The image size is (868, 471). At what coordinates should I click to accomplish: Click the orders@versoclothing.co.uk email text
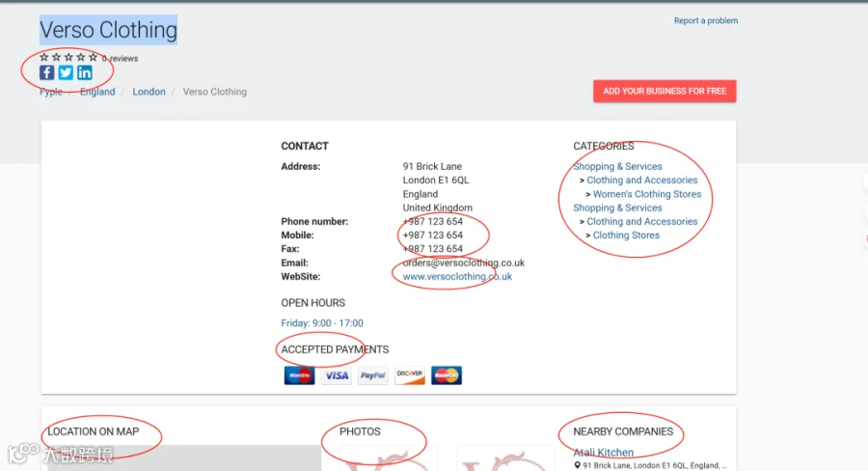point(463,263)
